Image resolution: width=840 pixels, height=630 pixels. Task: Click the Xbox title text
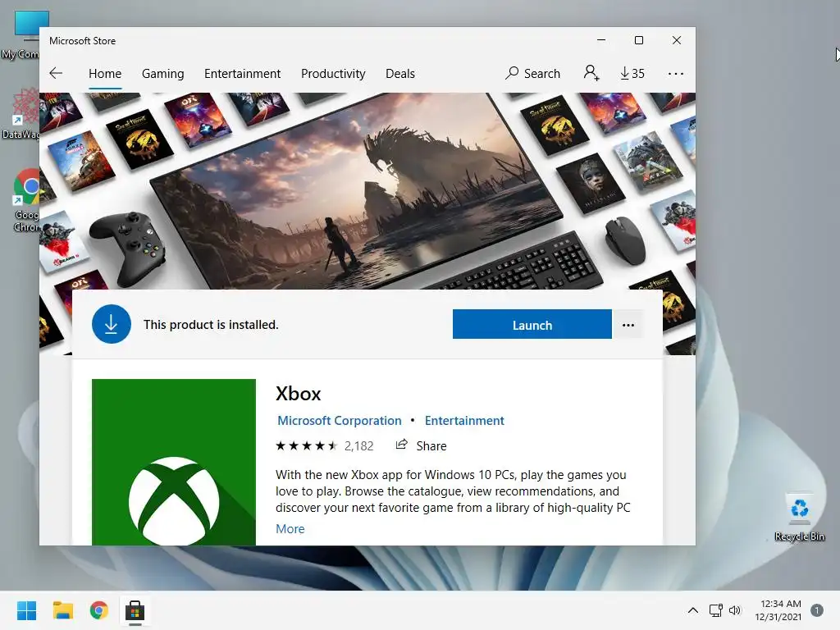click(298, 394)
